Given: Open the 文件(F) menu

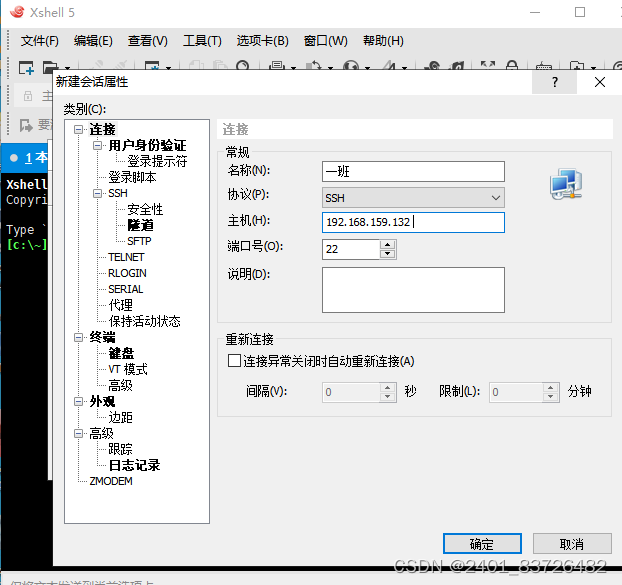Looking at the screenshot, I should pyautogui.click(x=40, y=41).
